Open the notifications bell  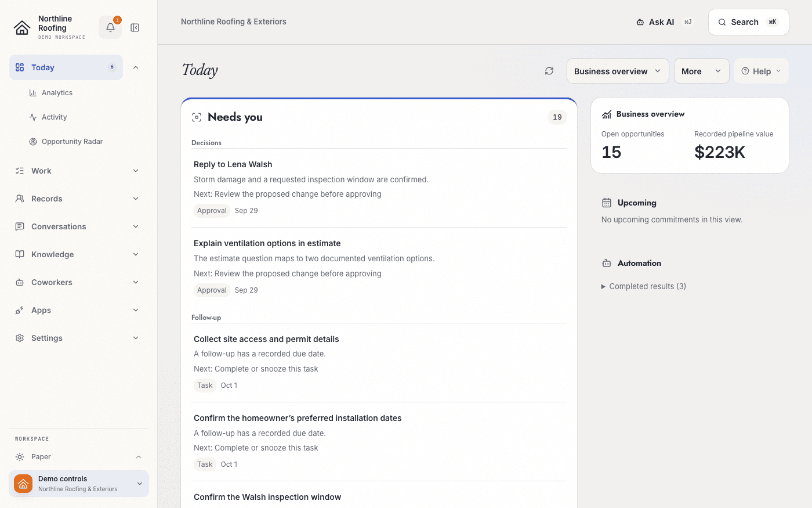pyautogui.click(x=110, y=27)
